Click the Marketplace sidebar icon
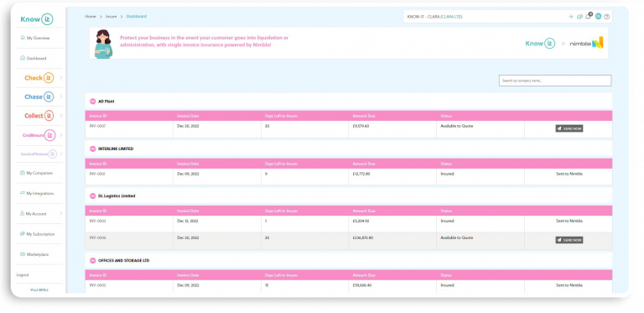The height and width of the screenshot is (313, 644). [23, 254]
